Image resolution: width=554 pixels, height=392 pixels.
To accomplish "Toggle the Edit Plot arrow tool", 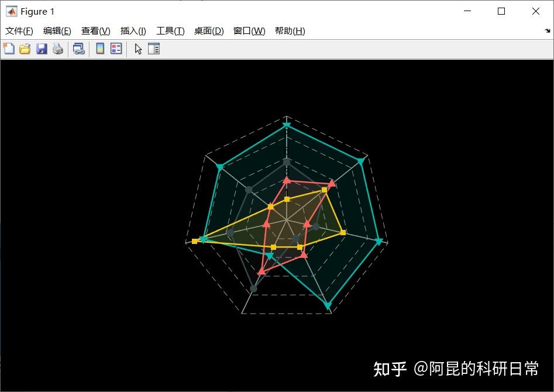I will 138,49.
